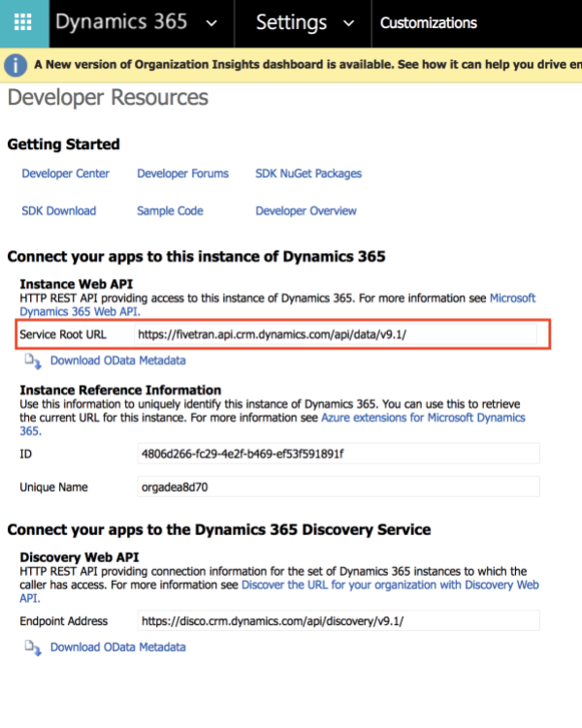This screenshot has width=582, height=728.
Task: Open the Developer Overview link
Action: (307, 210)
